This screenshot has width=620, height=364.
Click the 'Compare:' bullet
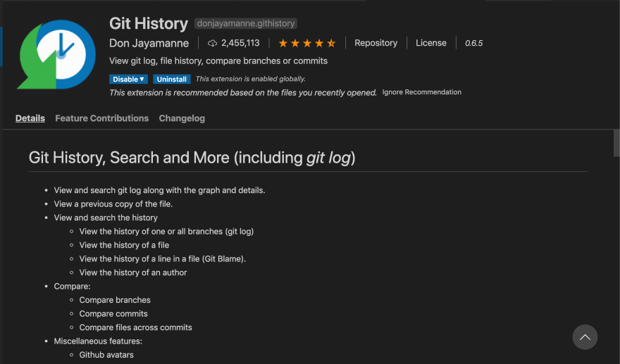[72, 286]
